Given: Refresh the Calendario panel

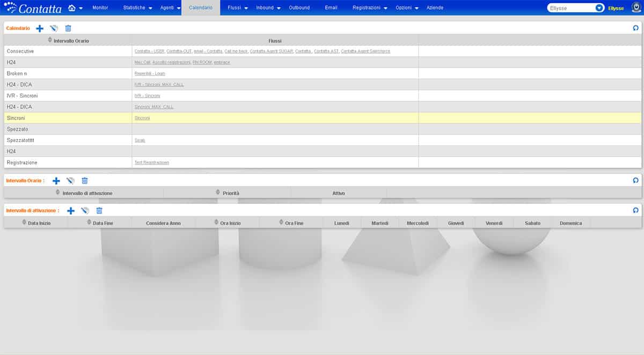Looking at the screenshot, I should tap(636, 28).
